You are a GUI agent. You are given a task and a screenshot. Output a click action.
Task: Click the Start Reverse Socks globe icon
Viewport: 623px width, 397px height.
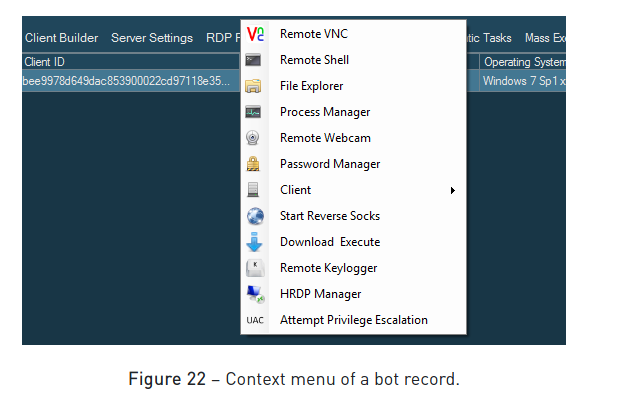click(255, 216)
